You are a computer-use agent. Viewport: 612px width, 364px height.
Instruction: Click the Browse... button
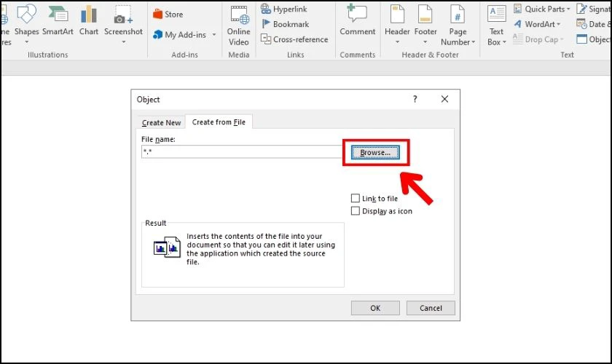point(375,153)
